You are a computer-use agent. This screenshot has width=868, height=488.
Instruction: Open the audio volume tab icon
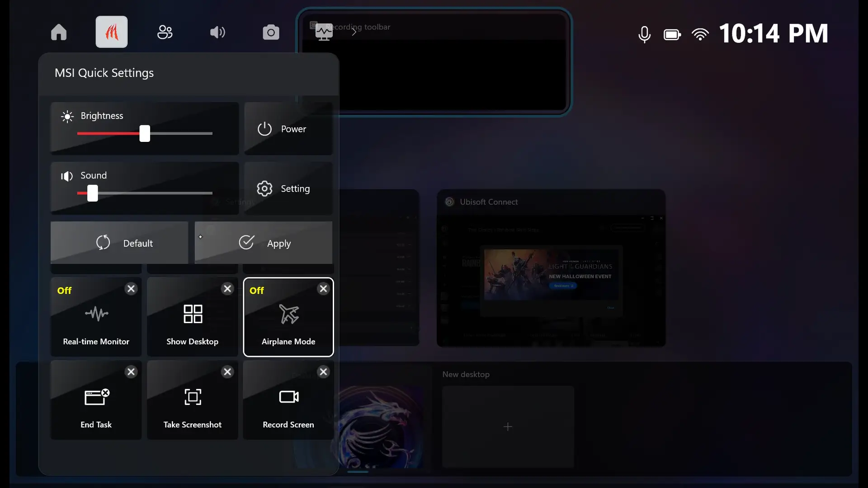[217, 33]
